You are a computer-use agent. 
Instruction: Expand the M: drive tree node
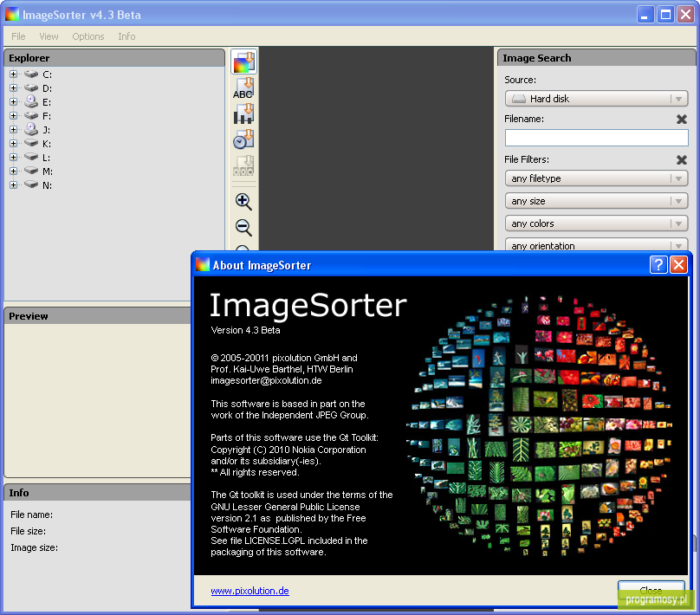13,171
